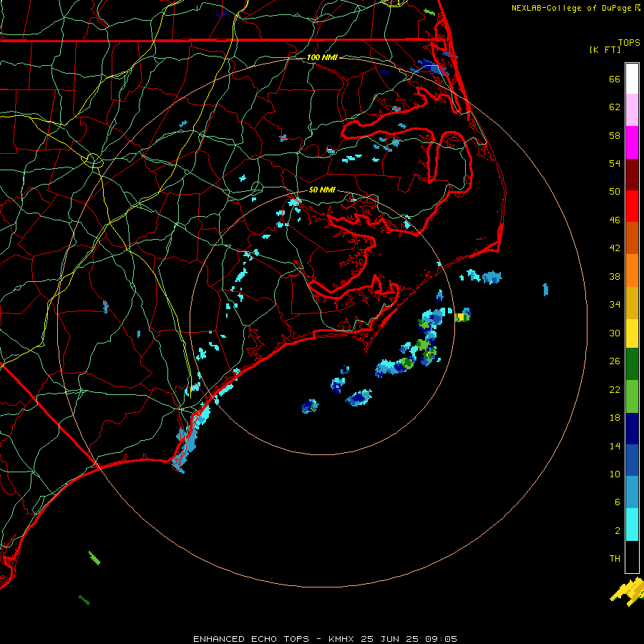Click the orange 38 kft legend swatch
Viewport: 644px width, 644px height.
point(632,270)
